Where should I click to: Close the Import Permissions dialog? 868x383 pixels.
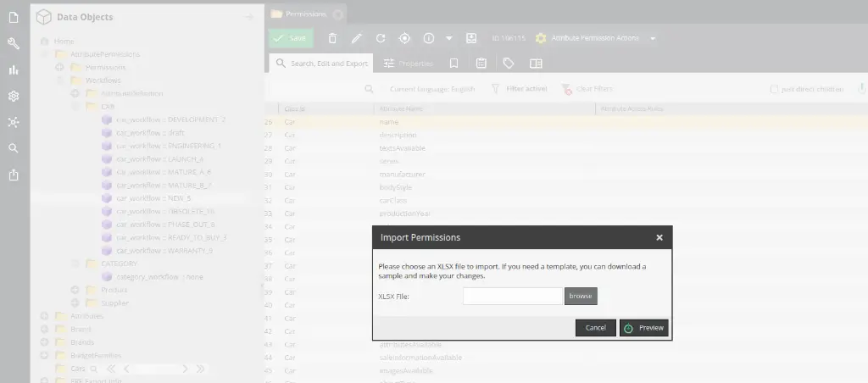coord(659,237)
